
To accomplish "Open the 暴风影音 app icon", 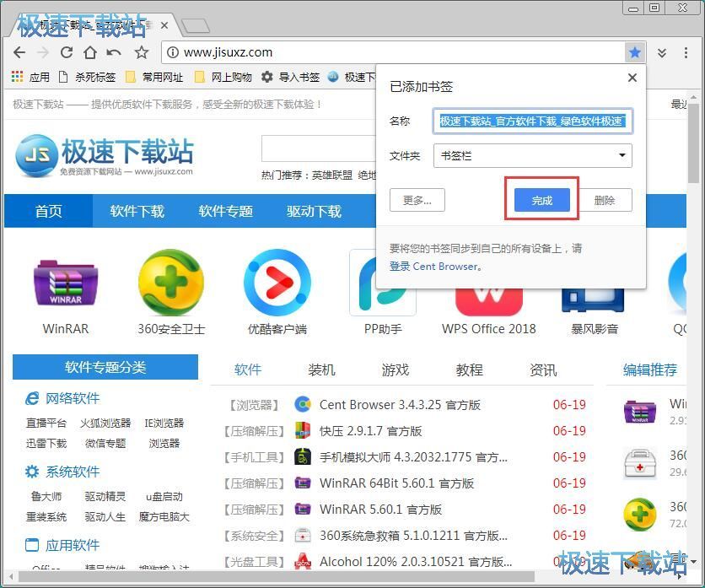I will click(594, 300).
